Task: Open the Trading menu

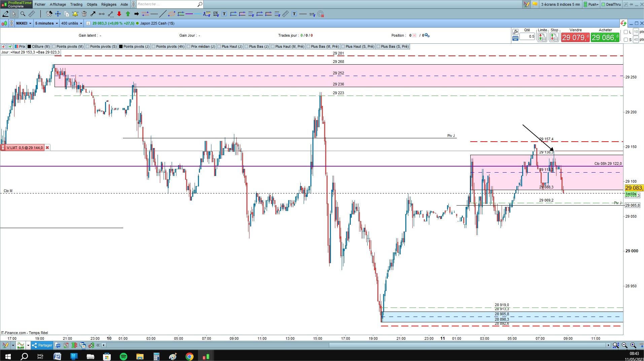Action: click(x=76, y=4)
